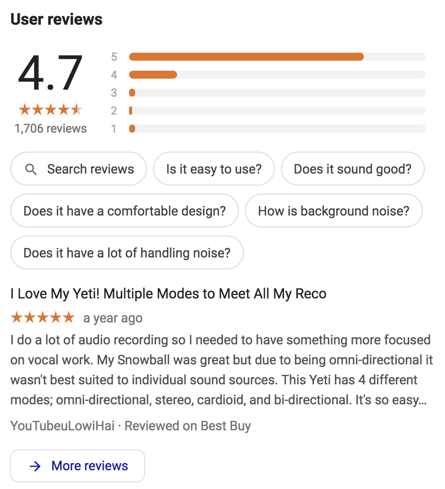Click the five-star rating of the Yeti review
Viewport: 445px width, 489px height.
click(x=42, y=317)
